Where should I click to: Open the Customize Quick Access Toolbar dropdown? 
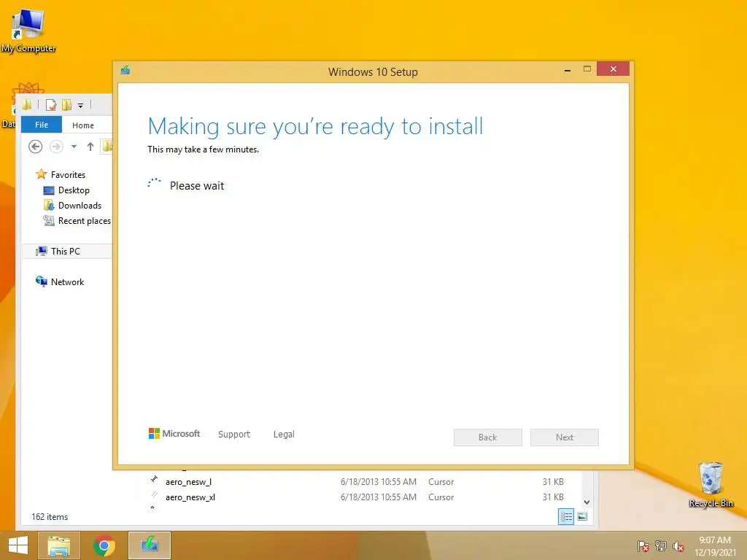[x=80, y=105]
